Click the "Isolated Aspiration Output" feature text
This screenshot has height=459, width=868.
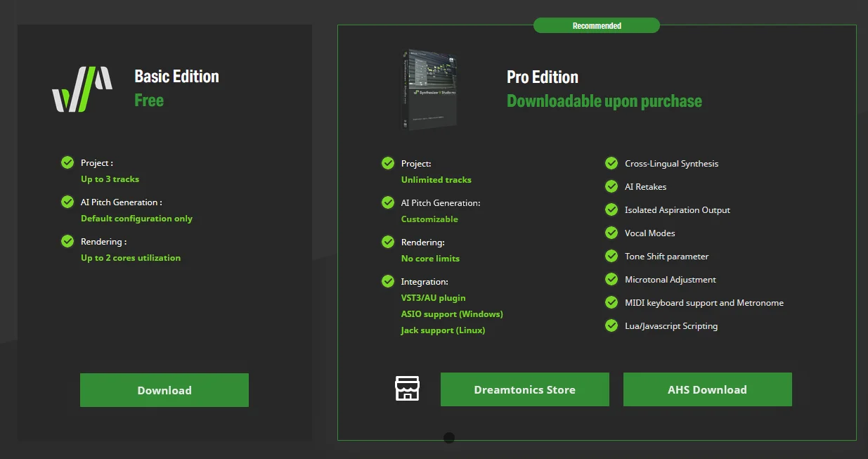tap(678, 210)
